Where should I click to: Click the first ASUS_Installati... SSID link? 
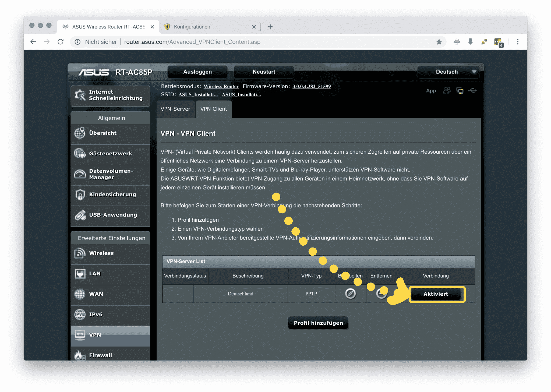pos(198,94)
